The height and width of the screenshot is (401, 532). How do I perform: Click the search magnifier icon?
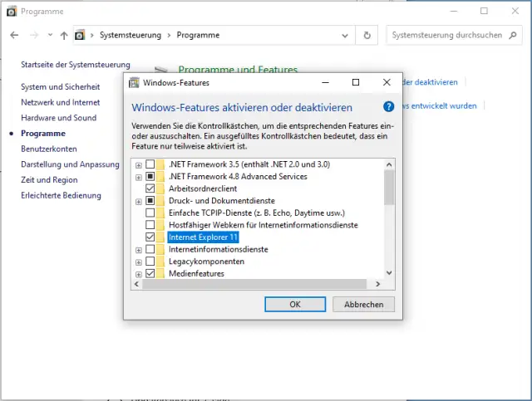513,35
